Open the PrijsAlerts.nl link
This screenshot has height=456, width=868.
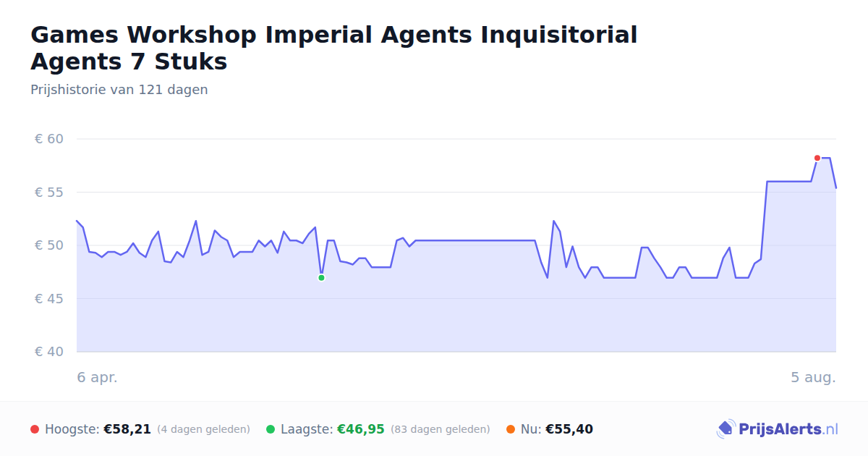[x=778, y=429]
